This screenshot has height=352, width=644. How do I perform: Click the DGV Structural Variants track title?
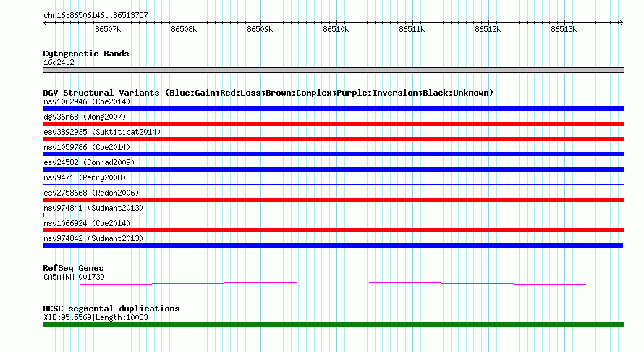click(268, 93)
